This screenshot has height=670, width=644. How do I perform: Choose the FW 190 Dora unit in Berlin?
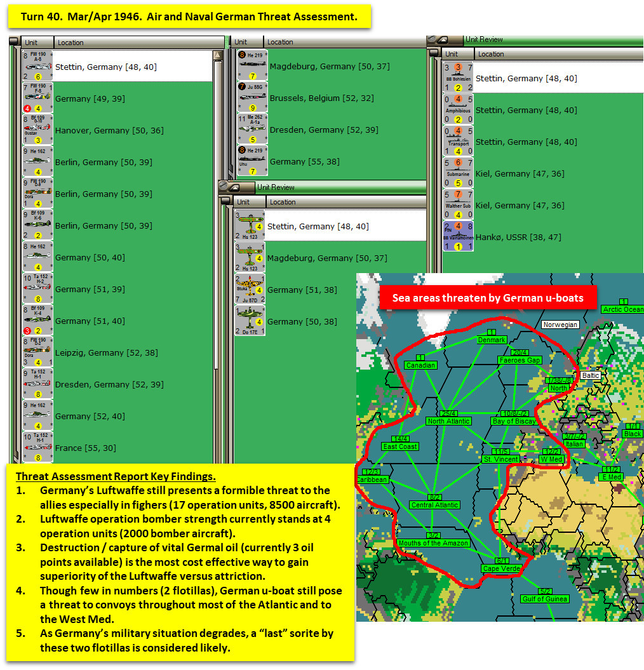tap(37, 193)
